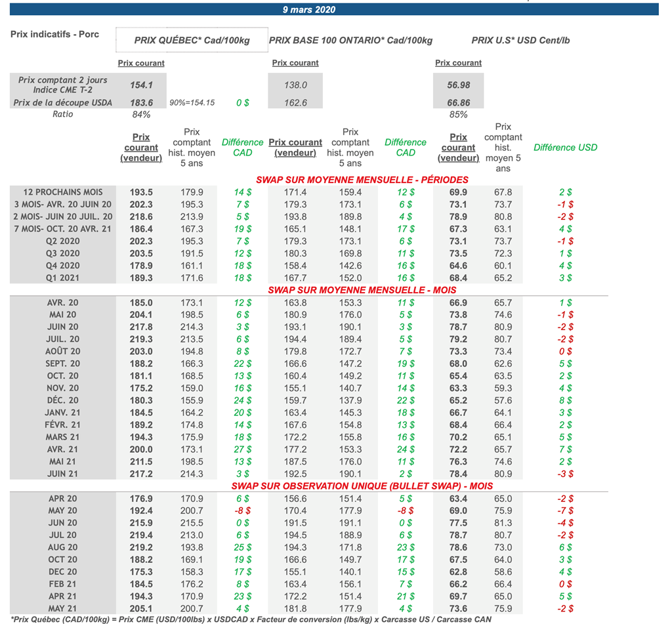Click the 'Différence USD' column header
Image resolution: width=672 pixels, height=624 pixels.
tap(565, 148)
